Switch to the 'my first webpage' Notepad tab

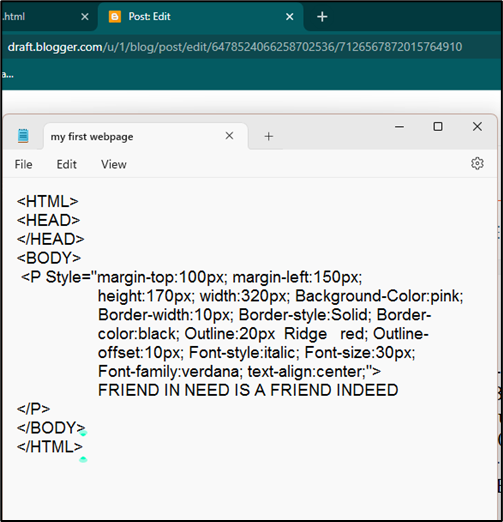coord(146,136)
